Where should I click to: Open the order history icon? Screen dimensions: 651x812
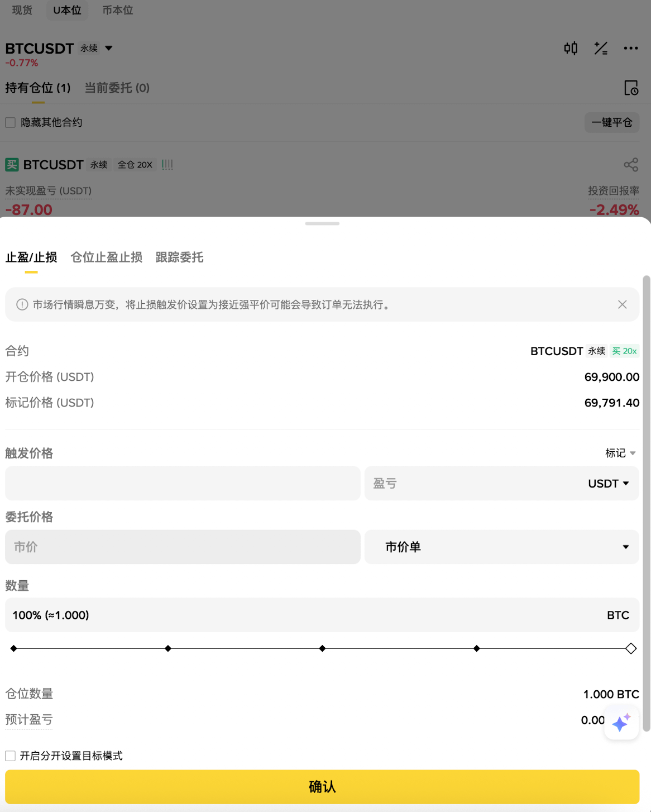(631, 88)
